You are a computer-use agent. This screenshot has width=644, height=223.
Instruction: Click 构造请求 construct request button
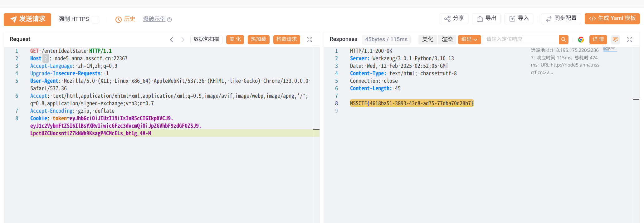pos(286,39)
